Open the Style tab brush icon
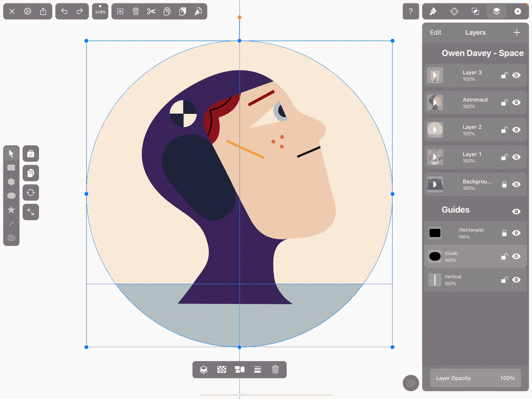 pyautogui.click(x=433, y=11)
